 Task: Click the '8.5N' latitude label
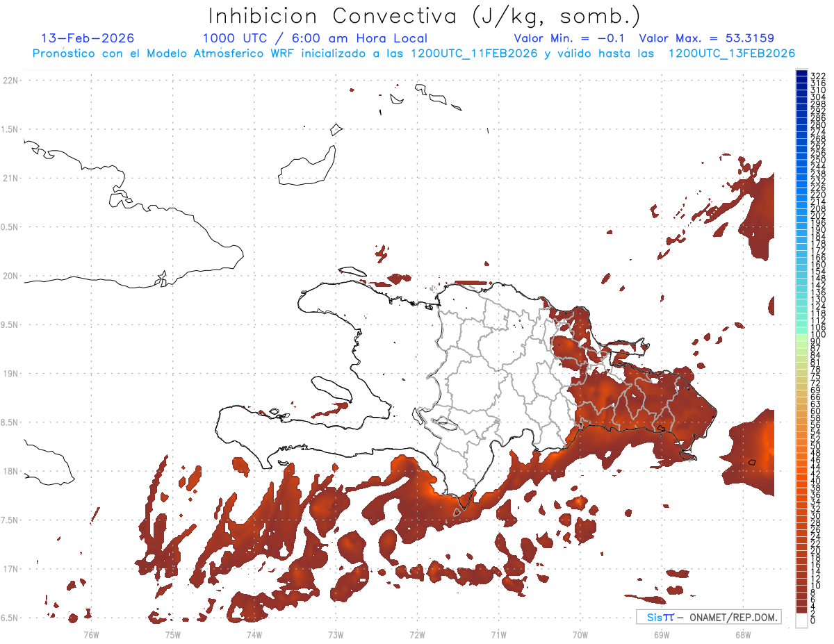[10, 422]
